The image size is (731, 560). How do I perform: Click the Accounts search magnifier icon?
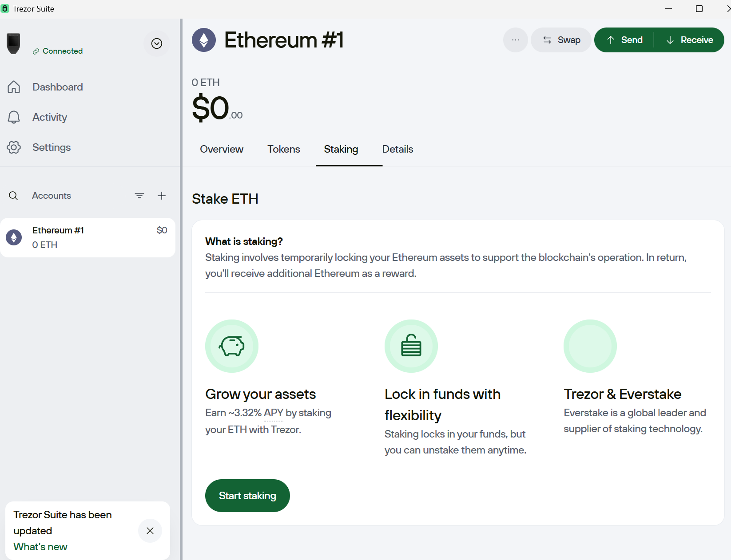tap(13, 196)
